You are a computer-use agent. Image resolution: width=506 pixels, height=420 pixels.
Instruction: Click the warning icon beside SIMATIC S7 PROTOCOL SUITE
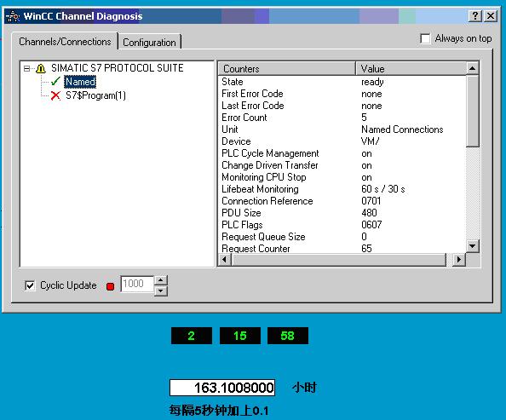[x=41, y=68]
